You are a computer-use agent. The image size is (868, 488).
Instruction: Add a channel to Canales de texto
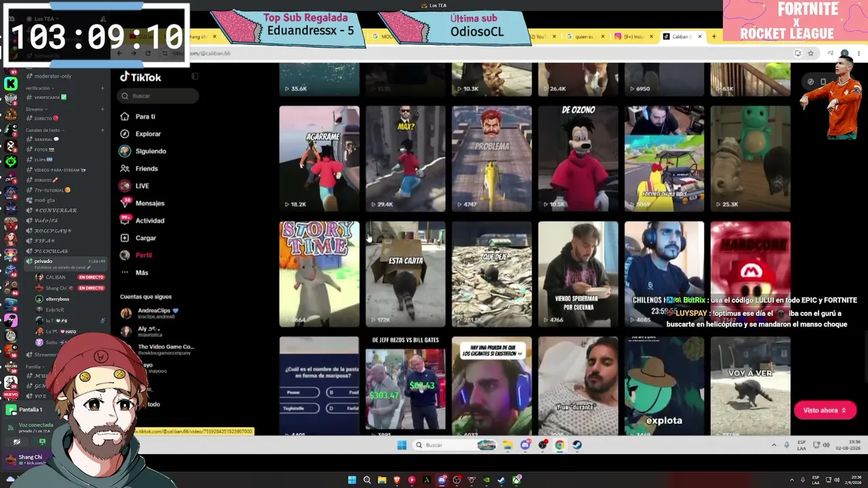102,130
